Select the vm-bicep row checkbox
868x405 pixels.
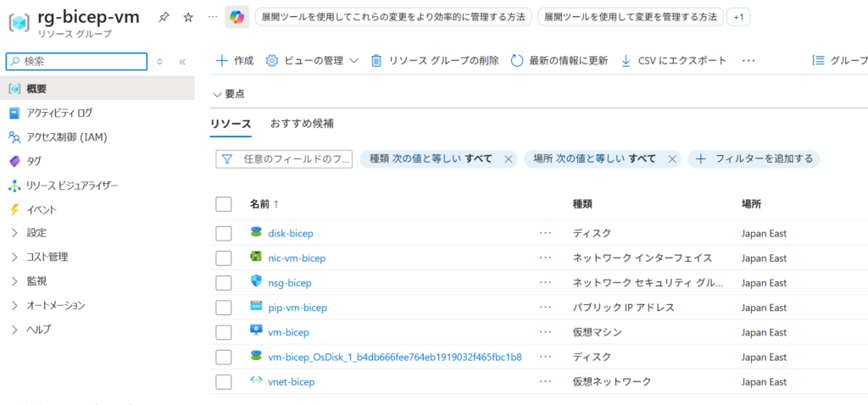point(224,332)
